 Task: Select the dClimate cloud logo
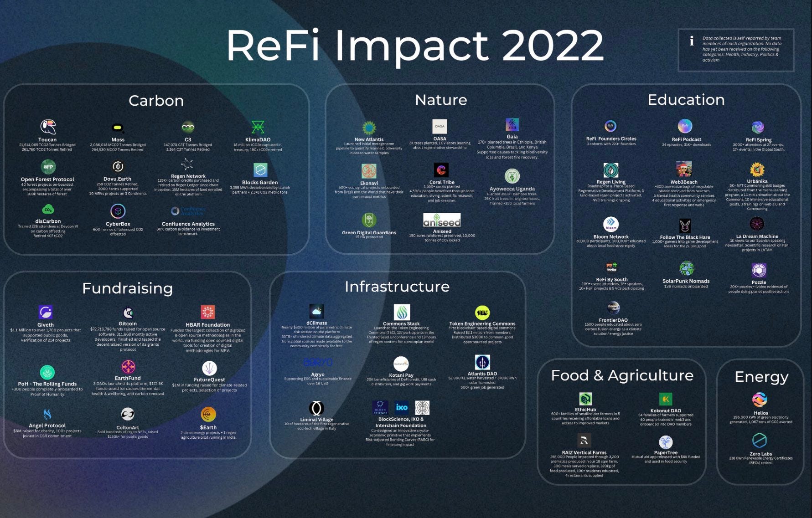coord(316,312)
